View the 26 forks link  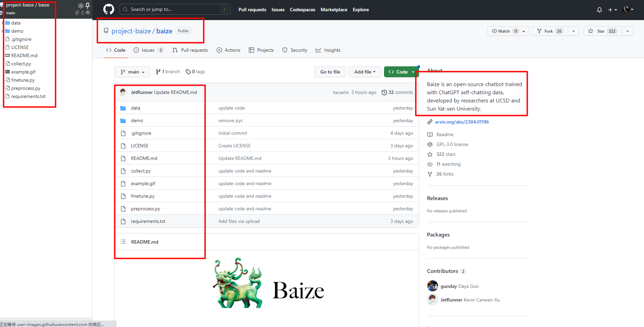(x=445, y=174)
